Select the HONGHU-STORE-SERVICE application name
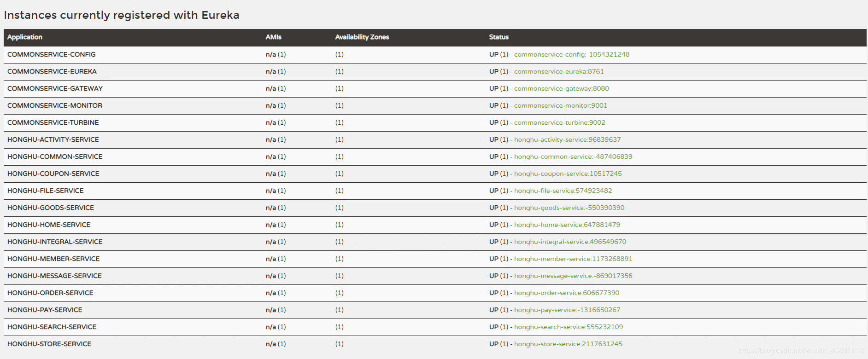Screen dimensions: 868x359 pos(49,344)
